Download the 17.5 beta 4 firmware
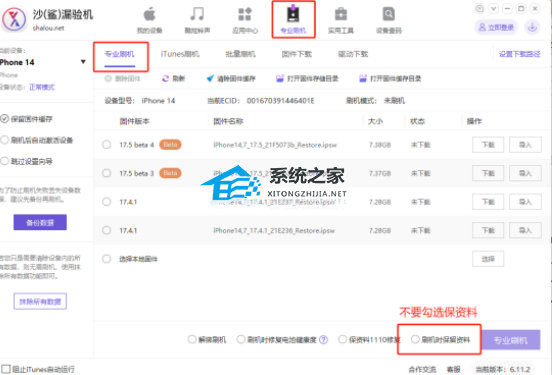The width and height of the screenshot is (553, 375). (x=488, y=145)
